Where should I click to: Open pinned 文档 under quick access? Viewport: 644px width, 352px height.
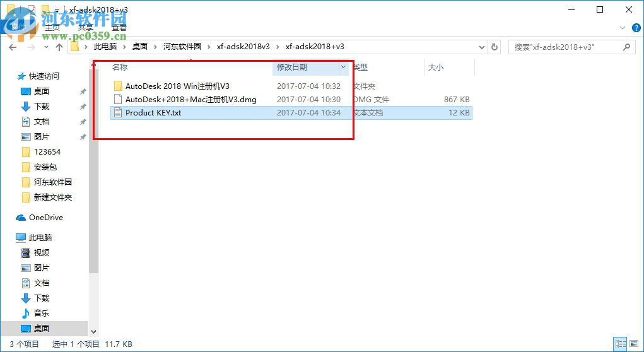pos(42,122)
